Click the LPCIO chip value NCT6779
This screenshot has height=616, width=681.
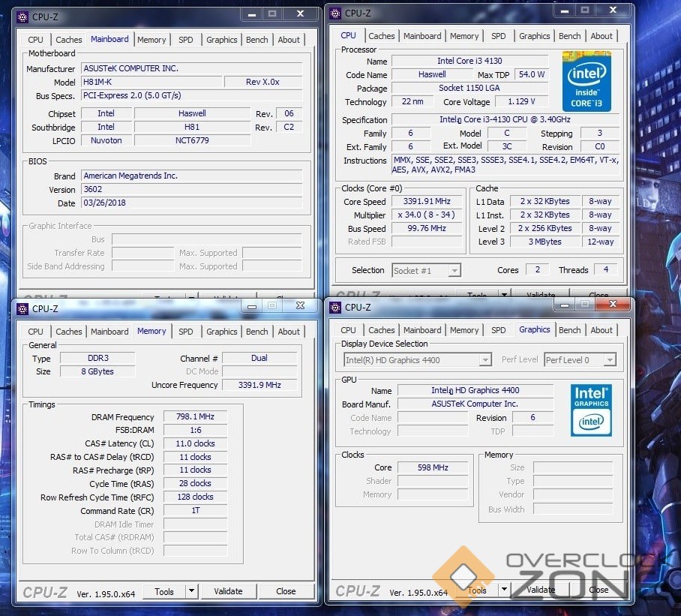point(192,140)
